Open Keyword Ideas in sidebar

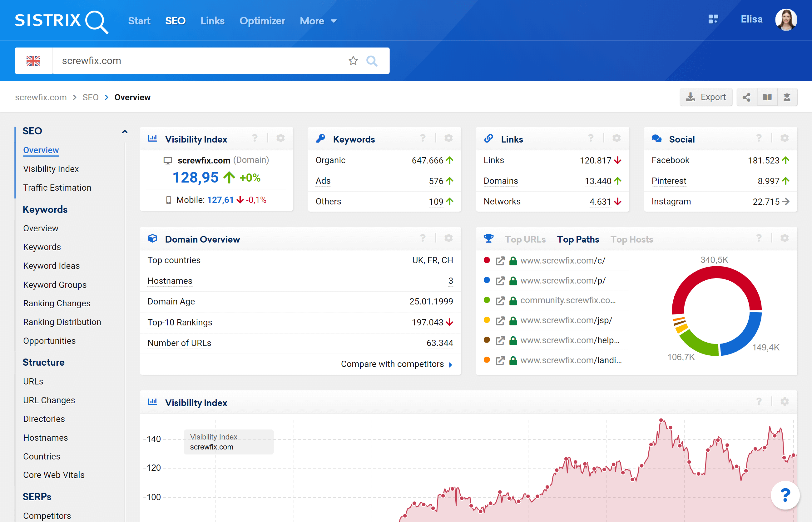pos(52,266)
